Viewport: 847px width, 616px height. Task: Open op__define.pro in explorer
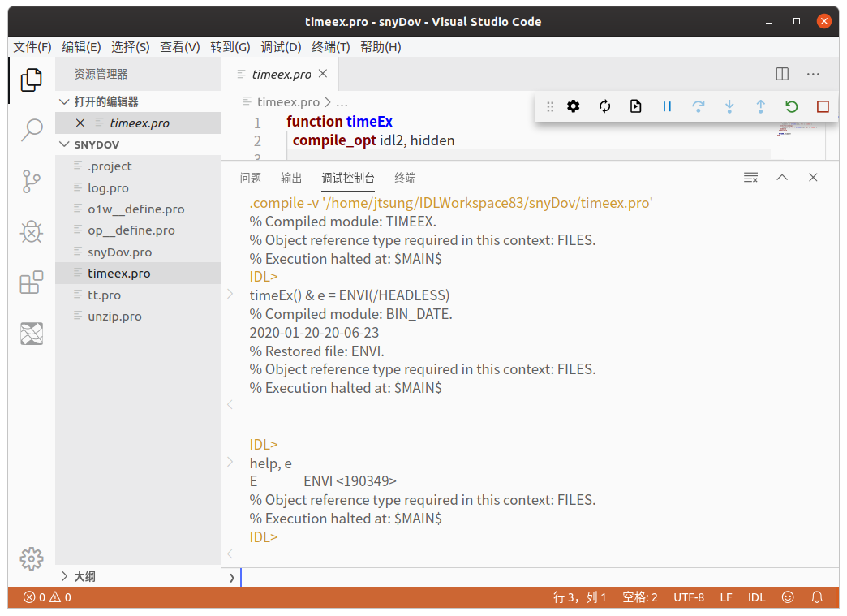[x=138, y=230]
